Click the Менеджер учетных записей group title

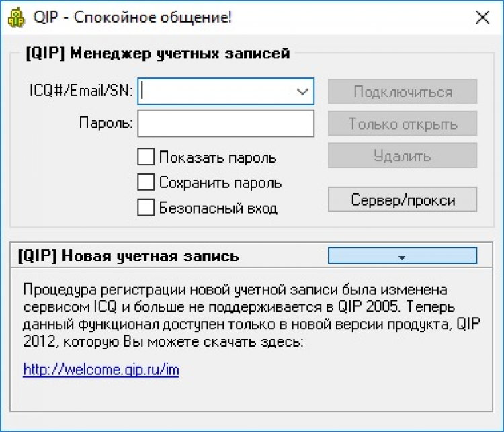(157, 54)
